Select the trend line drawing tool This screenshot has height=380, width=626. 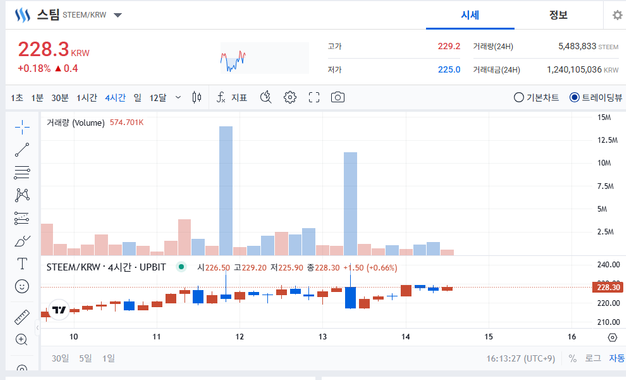click(22, 150)
